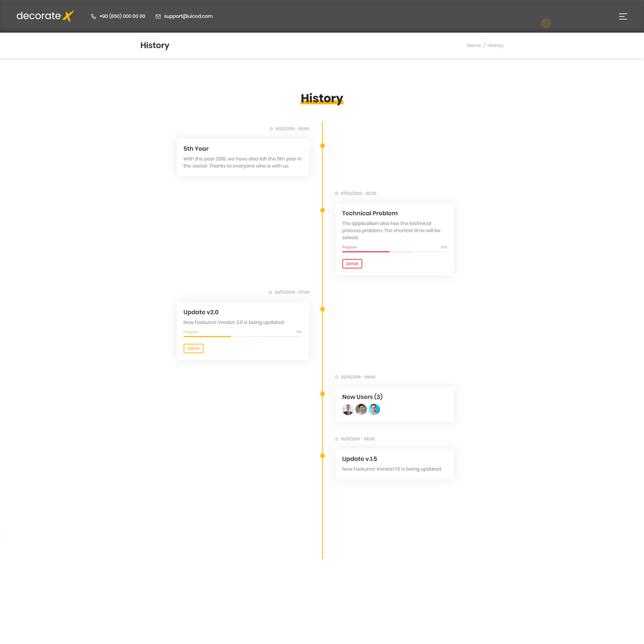The image size is (644, 644).
Task: Click the Update v2.0 yellow progress bar
Action: (x=243, y=336)
